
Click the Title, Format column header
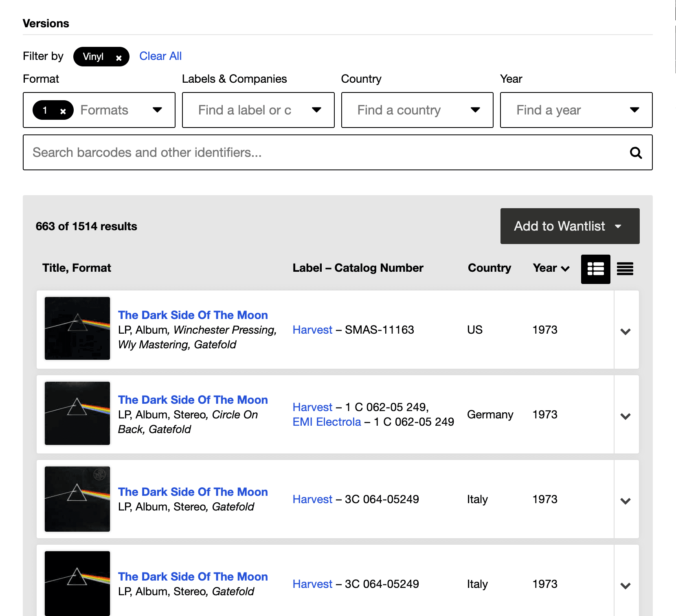pyautogui.click(x=77, y=268)
